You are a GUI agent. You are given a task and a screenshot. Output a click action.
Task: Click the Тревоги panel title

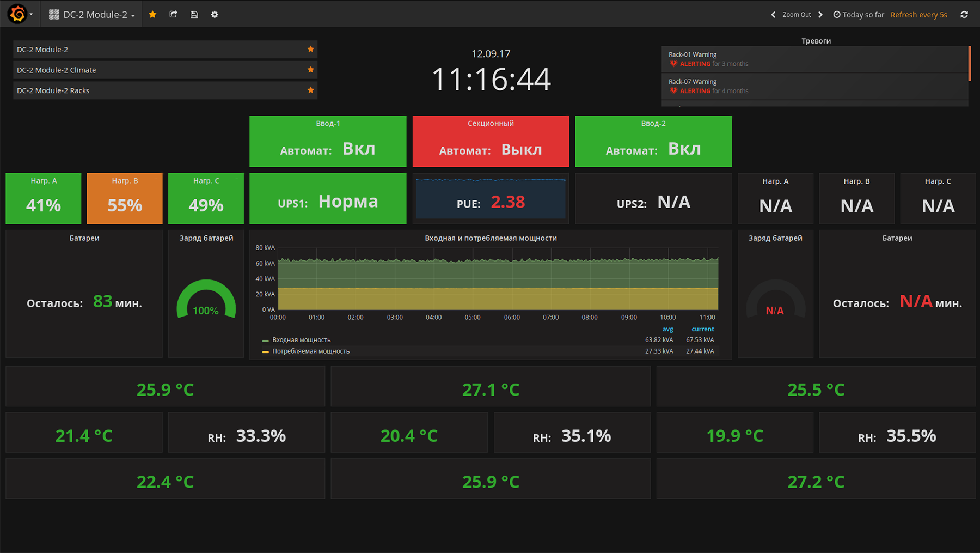[x=816, y=41]
